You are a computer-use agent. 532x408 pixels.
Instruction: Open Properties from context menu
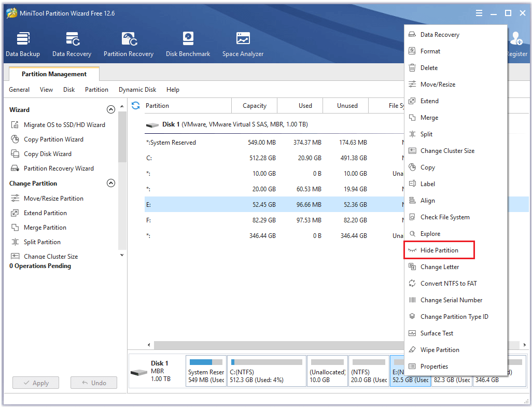click(455, 367)
